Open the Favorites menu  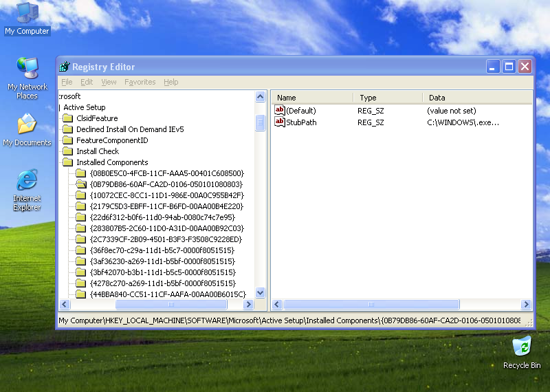(x=140, y=82)
